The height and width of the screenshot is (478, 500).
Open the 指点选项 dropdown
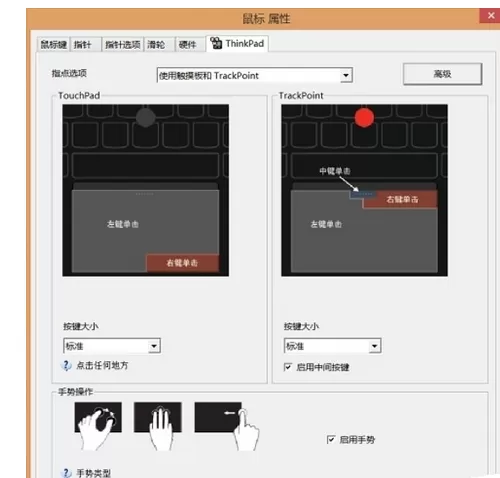pos(255,76)
